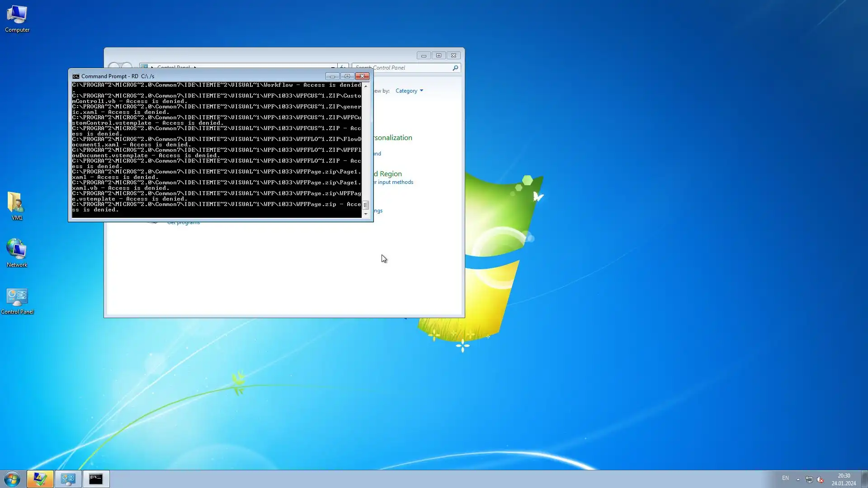Open the input methods link
This screenshot has width=868, height=488.
click(x=395, y=182)
